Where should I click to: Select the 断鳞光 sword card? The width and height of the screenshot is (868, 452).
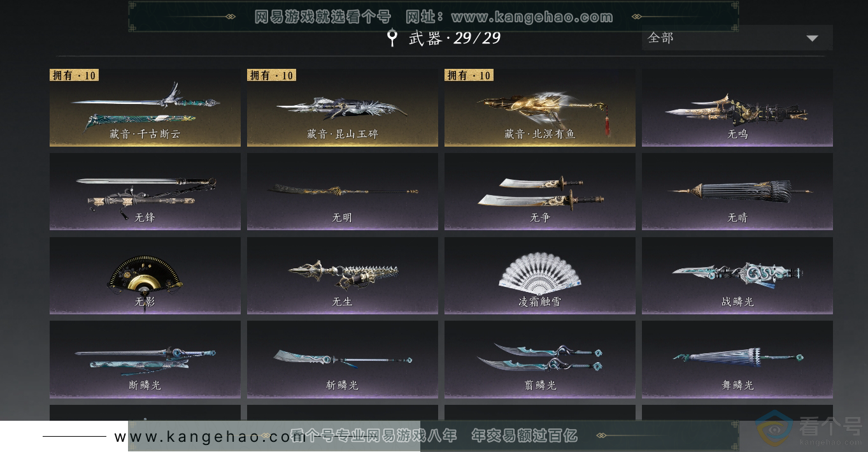pyautogui.click(x=145, y=360)
